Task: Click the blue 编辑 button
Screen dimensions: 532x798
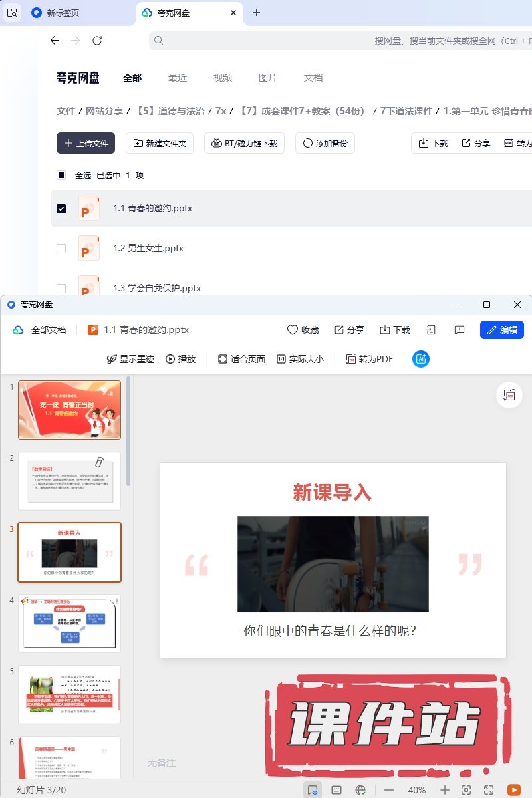Action: (501, 330)
